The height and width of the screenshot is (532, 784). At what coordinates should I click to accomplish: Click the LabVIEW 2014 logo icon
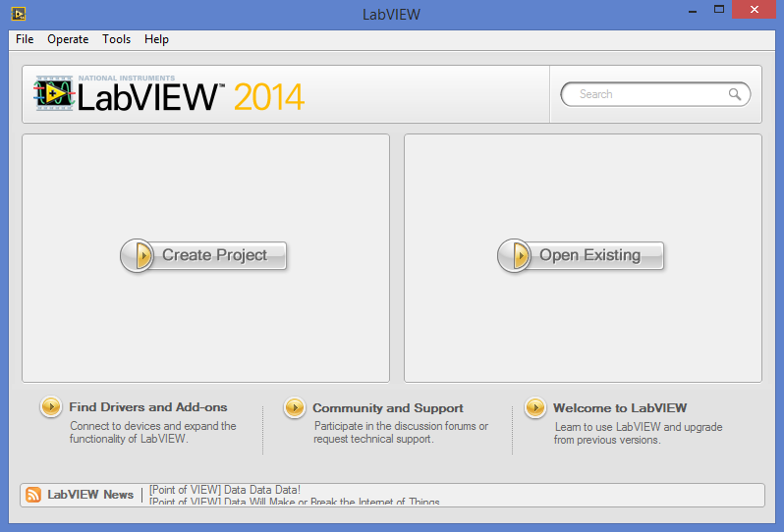click(x=54, y=93)
